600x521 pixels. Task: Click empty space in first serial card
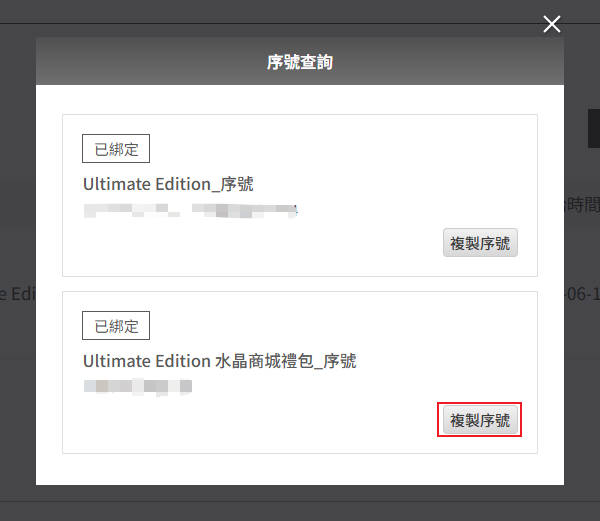pyautogui.click(x=300, y=245)
